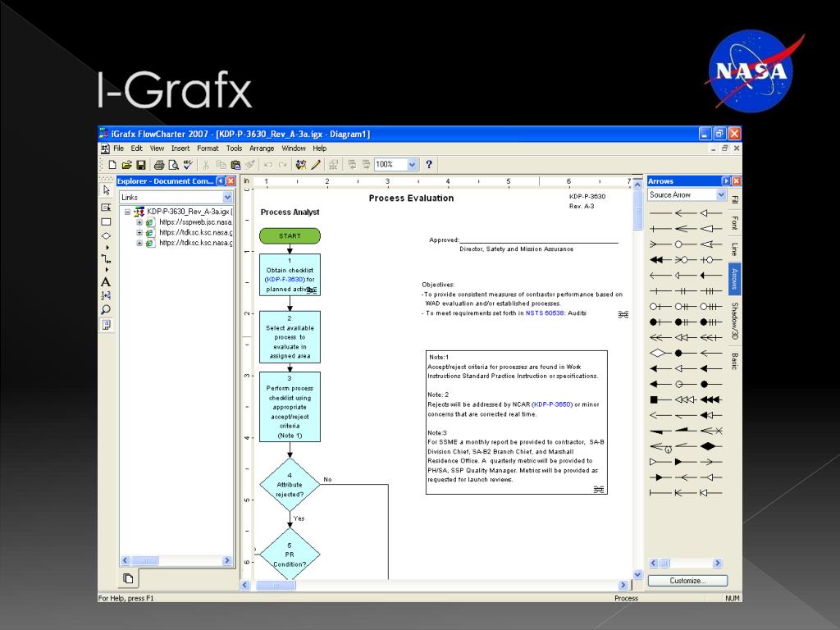Select the rectangle shape tool

106,221
